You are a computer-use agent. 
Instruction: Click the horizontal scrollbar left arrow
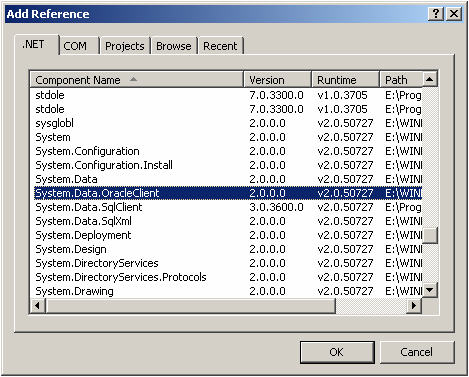[x=38, y=305]
